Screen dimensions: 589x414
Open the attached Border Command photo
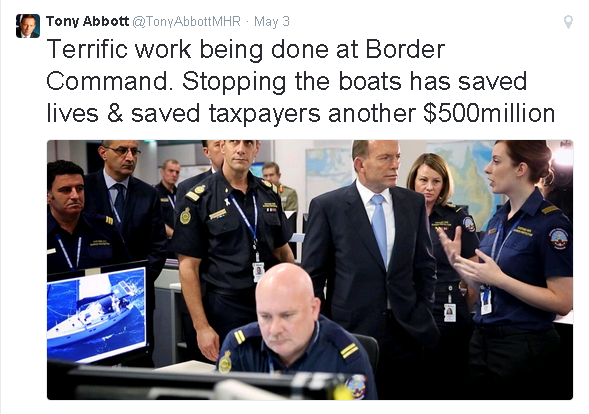click(x=310, y=270)
